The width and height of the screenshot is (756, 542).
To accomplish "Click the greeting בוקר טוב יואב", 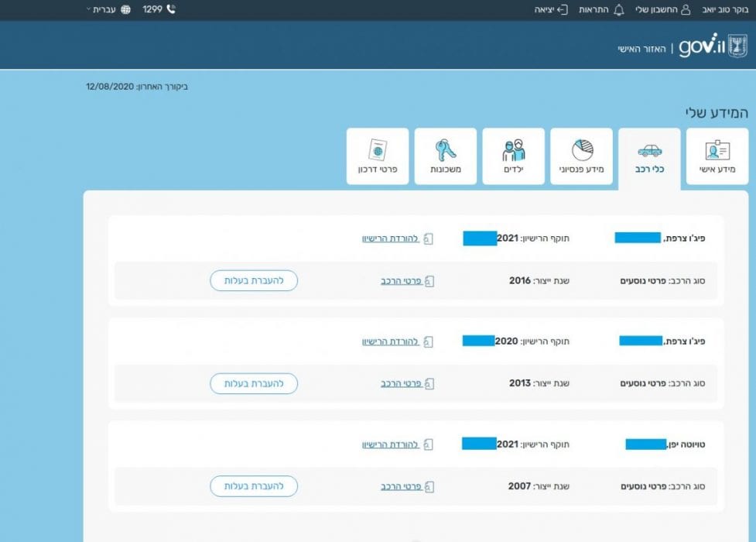I will click(x=725, y=9).
